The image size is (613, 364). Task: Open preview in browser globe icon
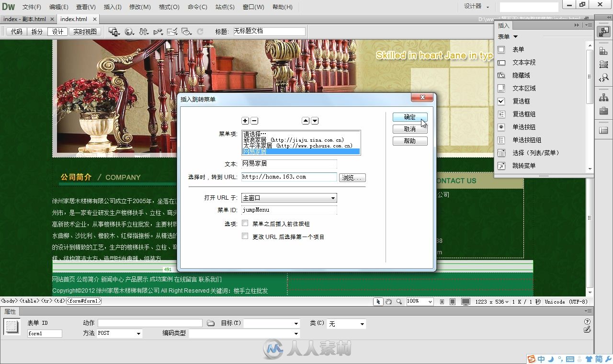pyautogui.click(x=129, y=32)
